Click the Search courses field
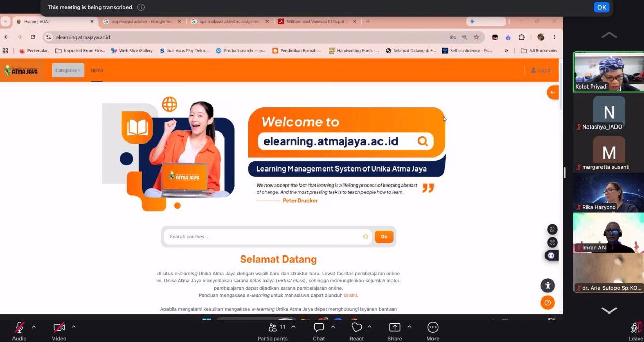 tap(268, 237)
